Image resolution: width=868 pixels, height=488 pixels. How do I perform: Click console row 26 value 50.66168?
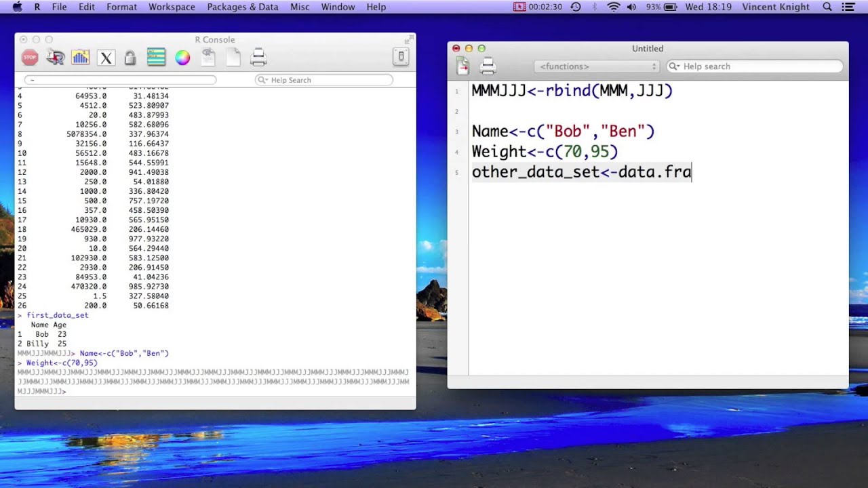pyautogui.click(x=151, y=306)
